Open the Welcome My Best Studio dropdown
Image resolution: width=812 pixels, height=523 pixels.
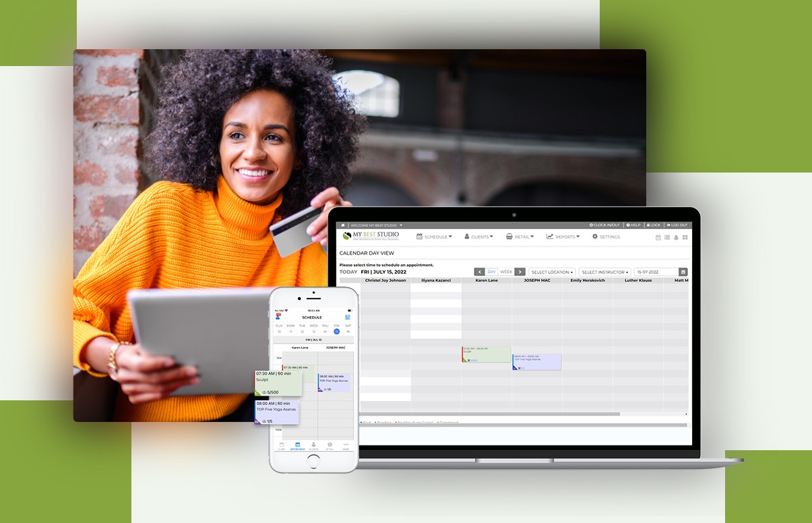tap(376, 225)
